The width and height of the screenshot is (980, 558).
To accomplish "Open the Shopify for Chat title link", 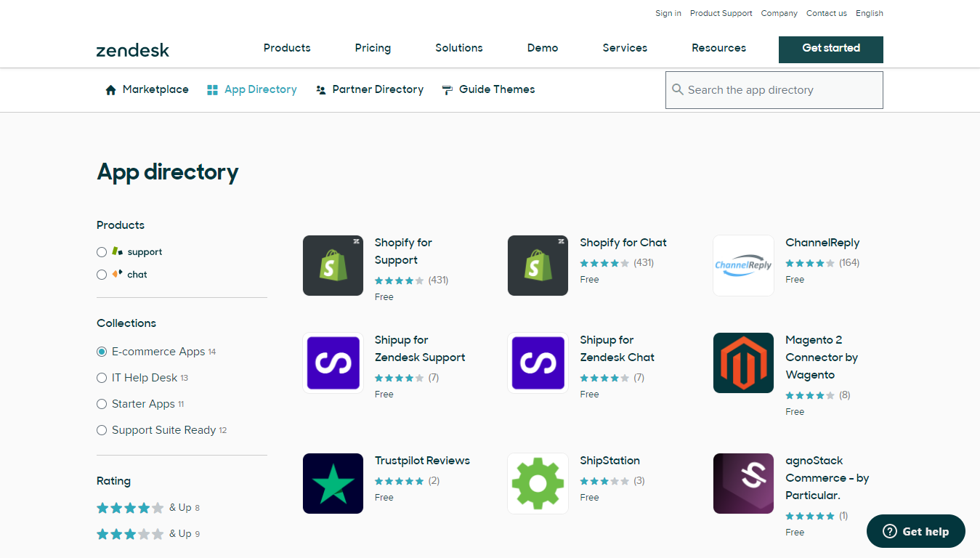I will [x=623, y=243].
